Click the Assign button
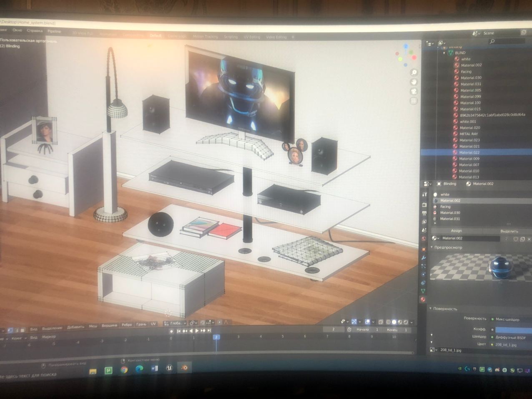This screenshot has width=532, height=399. 456,231
